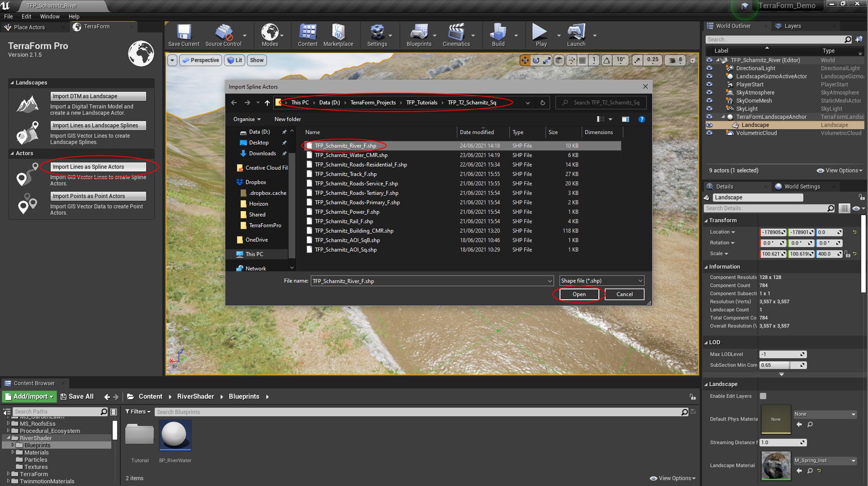Switch to the Place Actors tab
The height and width of the screenshot is (486, 868).
pyautogui.click(x=29, y=27)
